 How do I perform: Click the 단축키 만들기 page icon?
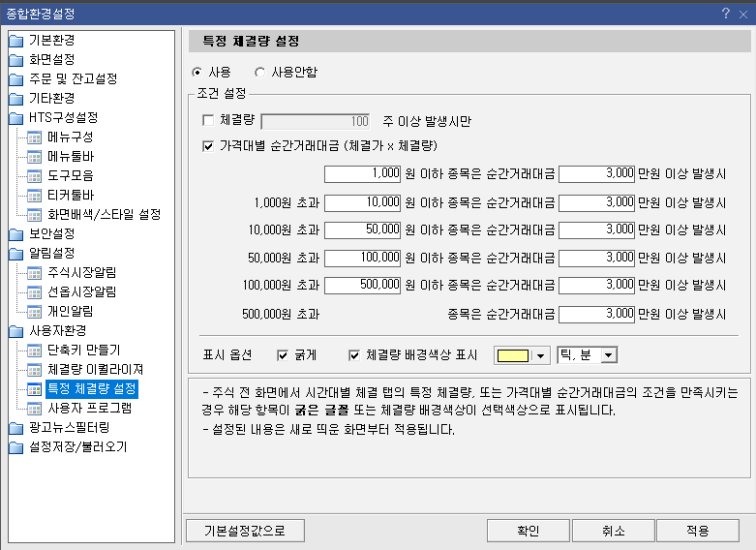(34, 351)
